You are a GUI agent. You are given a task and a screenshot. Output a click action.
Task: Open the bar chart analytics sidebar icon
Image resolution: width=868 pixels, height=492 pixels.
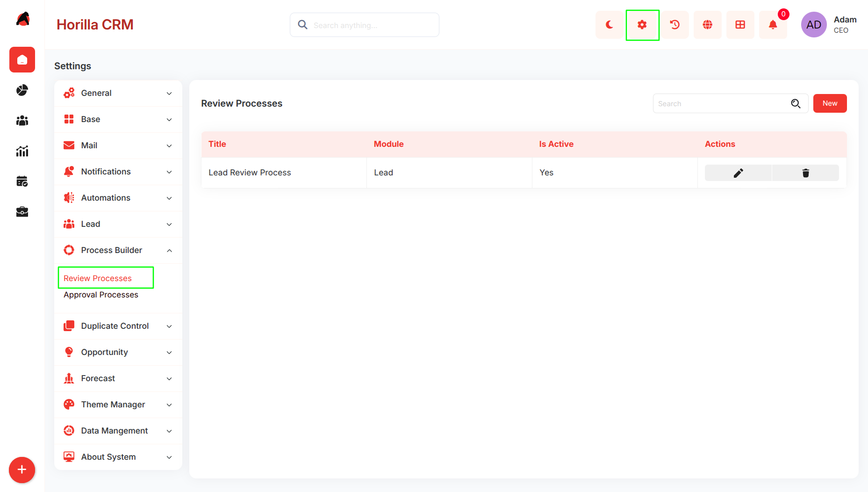(22, 151)
